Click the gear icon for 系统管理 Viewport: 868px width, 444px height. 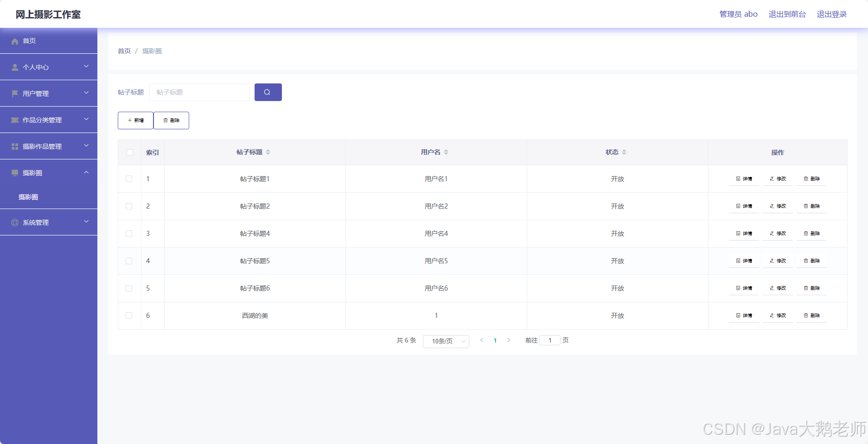[15, 223]
